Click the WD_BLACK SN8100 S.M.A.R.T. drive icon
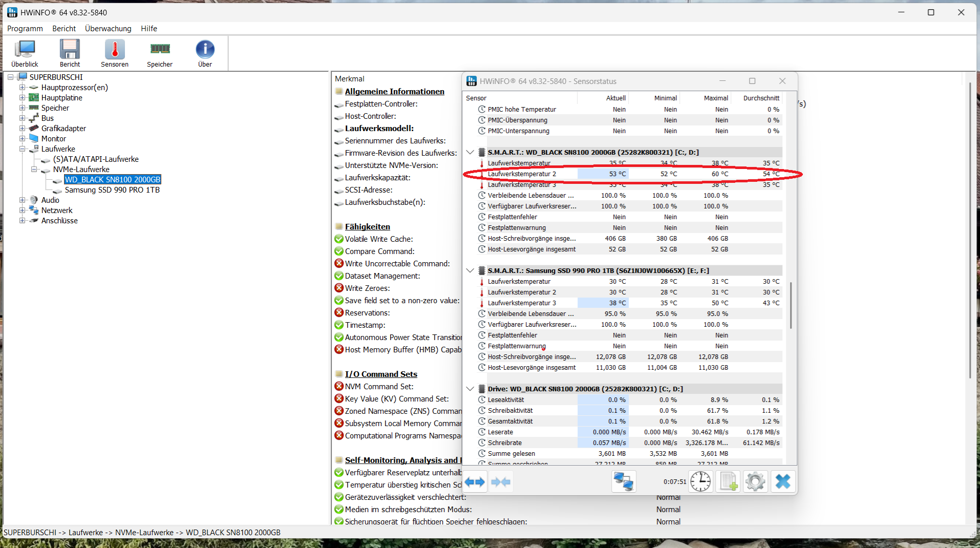The height and width of the screenshot is (548, 980). coord(482,153)
